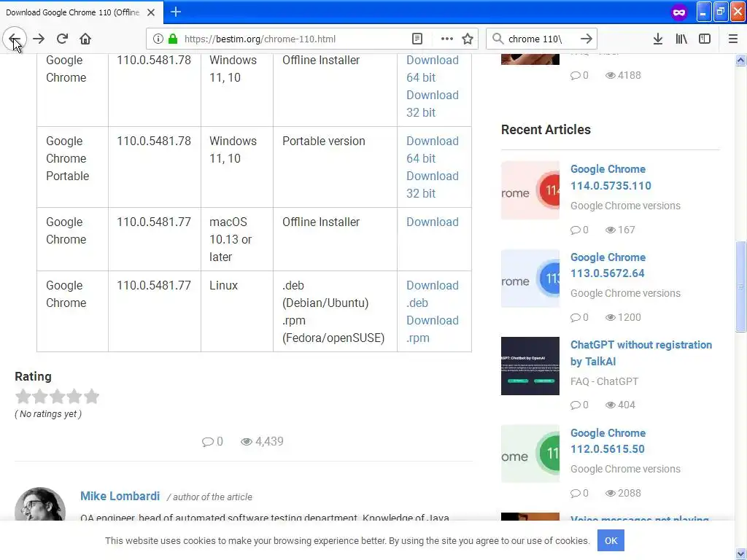Click the Chrome 114 article thumbnail
The image size is (747, 560).
coord(530,190)
